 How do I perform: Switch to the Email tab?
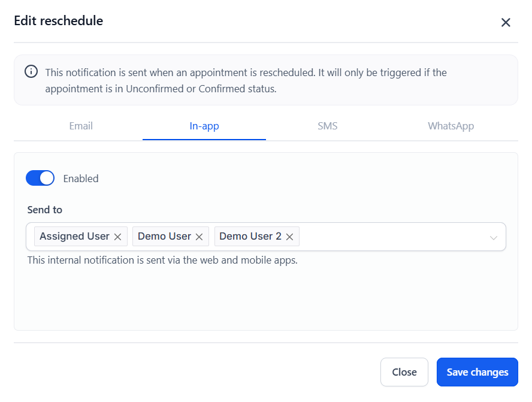click(81, 126)
